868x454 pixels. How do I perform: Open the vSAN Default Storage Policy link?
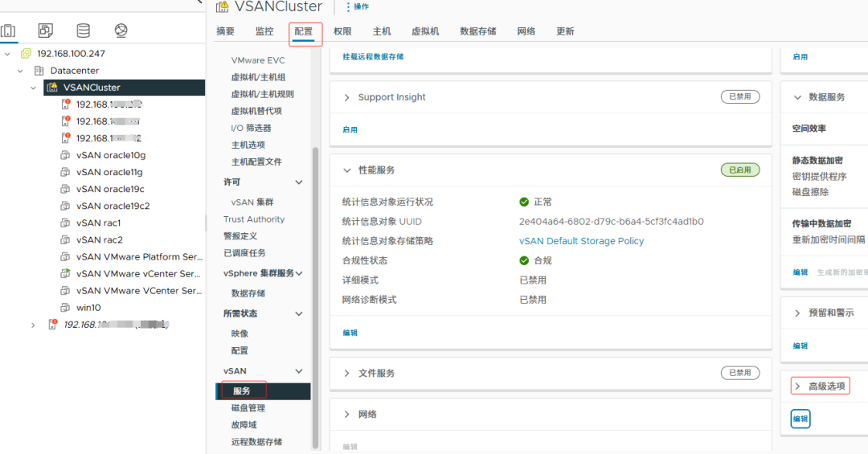pos(581,241)
